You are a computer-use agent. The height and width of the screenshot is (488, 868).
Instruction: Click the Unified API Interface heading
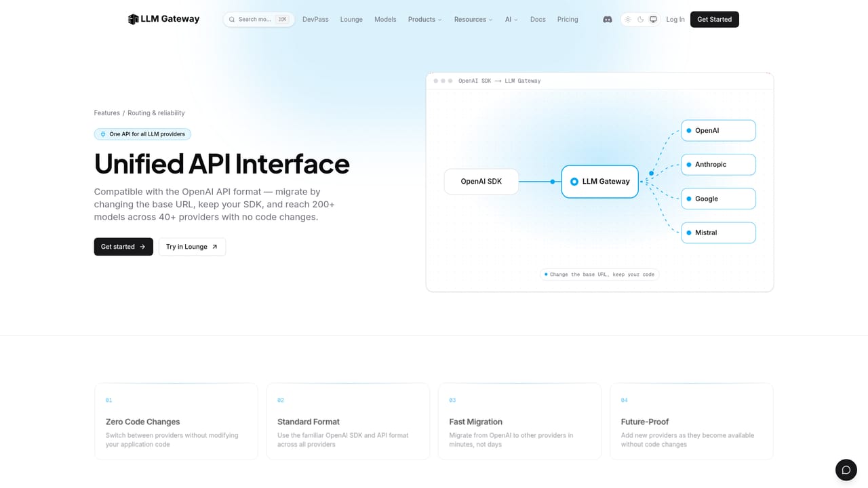coord(222,164)
